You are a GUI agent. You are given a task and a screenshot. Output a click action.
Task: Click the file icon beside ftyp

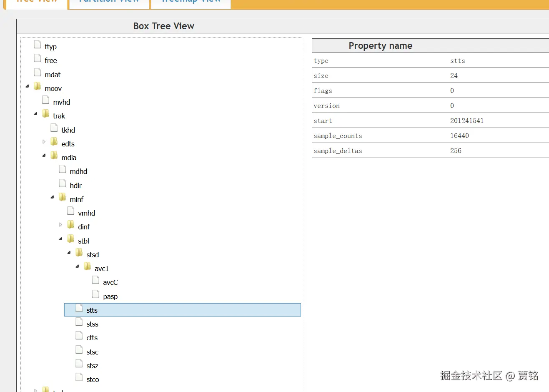pos(38,45)
